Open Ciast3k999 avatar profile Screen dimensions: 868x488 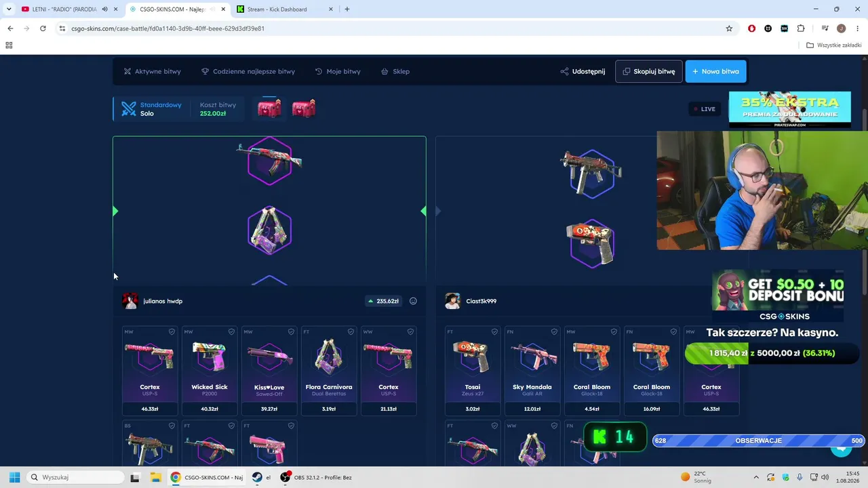pyautogui.click(x=452, y=301)
